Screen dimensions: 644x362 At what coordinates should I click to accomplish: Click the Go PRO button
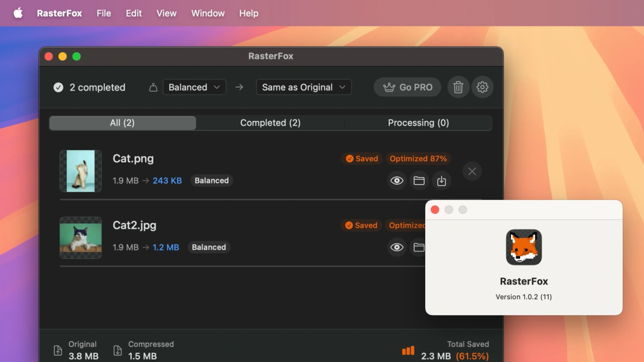[407, 87]
